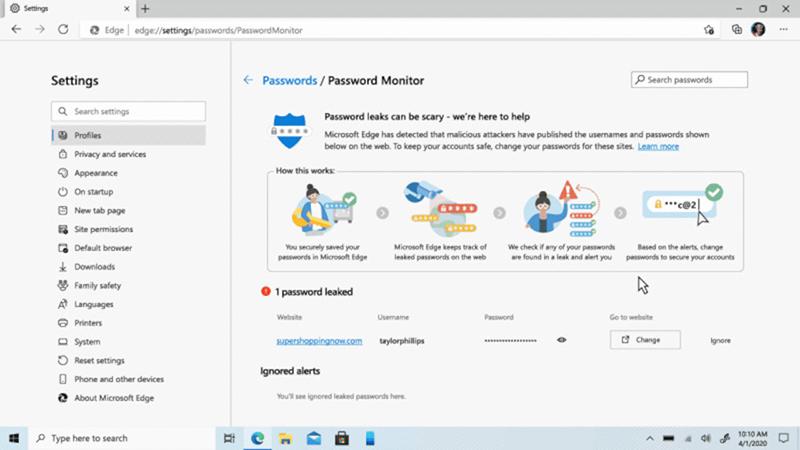Ignore the leaked password alert
The width and height of the screenshot is (800, 450).
[x=720, y=340]
